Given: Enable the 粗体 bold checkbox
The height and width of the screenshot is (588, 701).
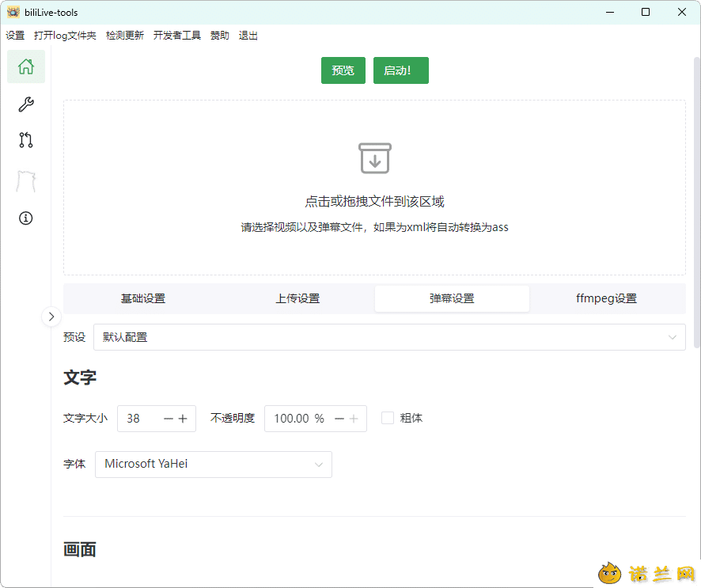Looking at the screenshot, I should (x=388, y=418).
